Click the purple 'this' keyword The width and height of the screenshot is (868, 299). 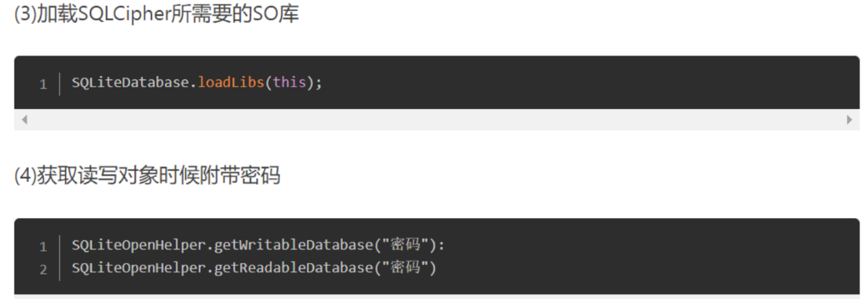coord(289,82)
